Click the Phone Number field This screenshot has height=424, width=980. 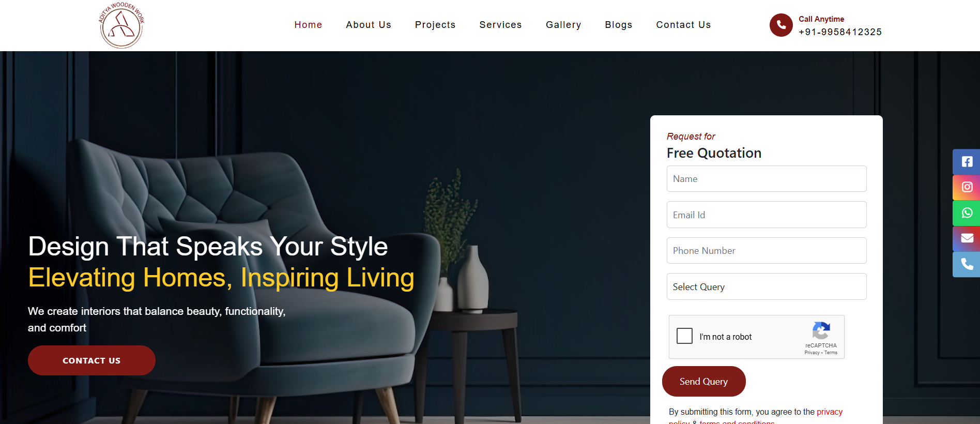[x=767, y=251]
